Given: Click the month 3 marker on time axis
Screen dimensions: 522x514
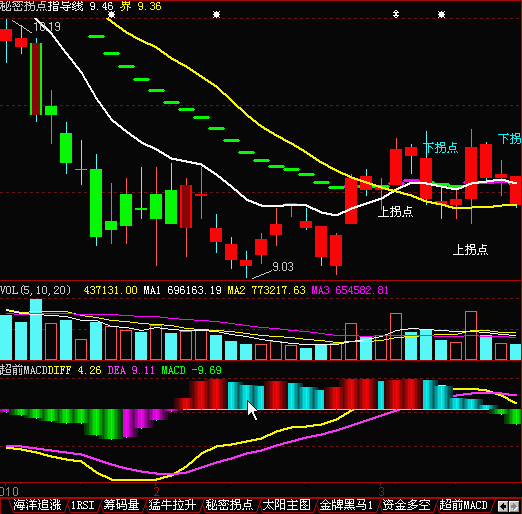Looking at the screenshot, I should 382,491.
